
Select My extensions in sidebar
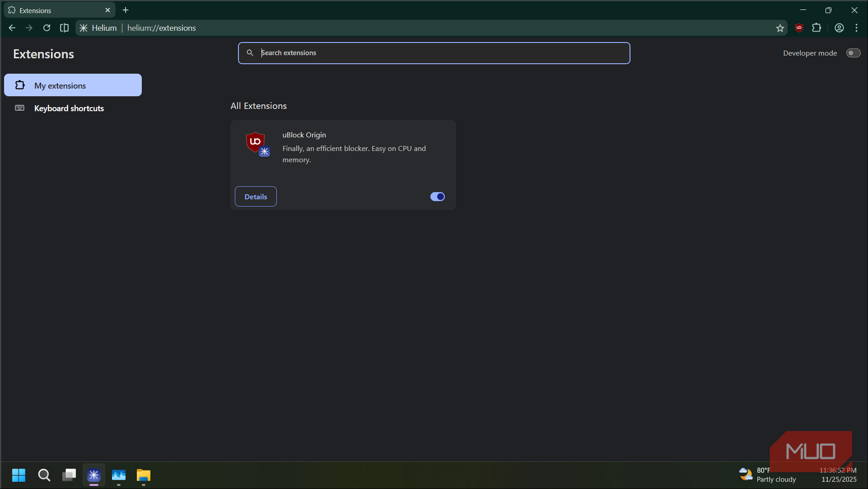coord(73,85)
